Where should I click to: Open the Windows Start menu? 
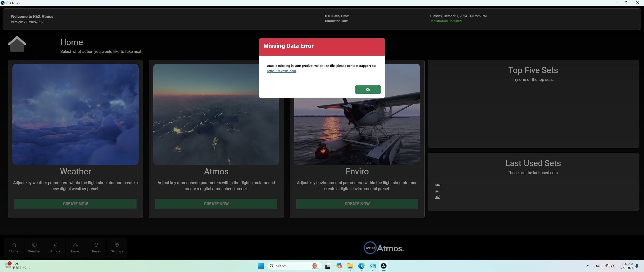click(x=261, y=266)
